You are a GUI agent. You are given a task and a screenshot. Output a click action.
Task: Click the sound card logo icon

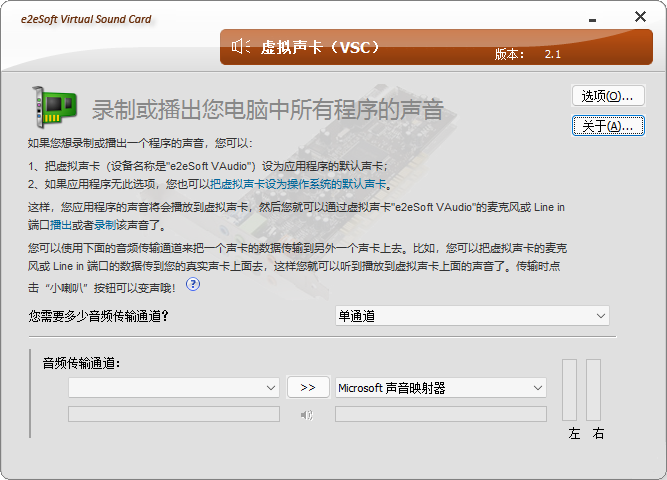[x=55, y=107]
